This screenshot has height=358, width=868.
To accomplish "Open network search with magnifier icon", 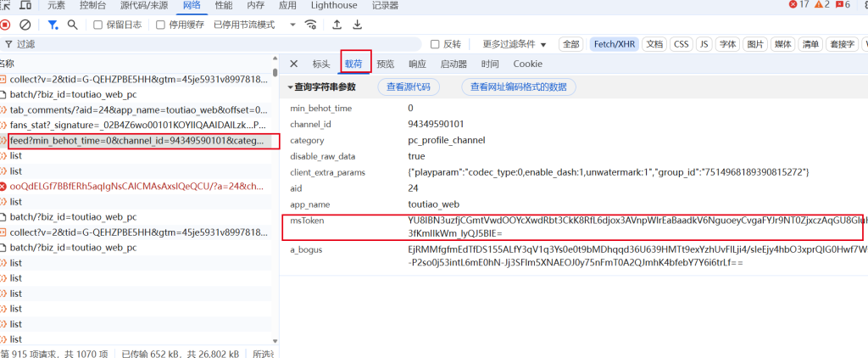I will [x=74, y=25].
